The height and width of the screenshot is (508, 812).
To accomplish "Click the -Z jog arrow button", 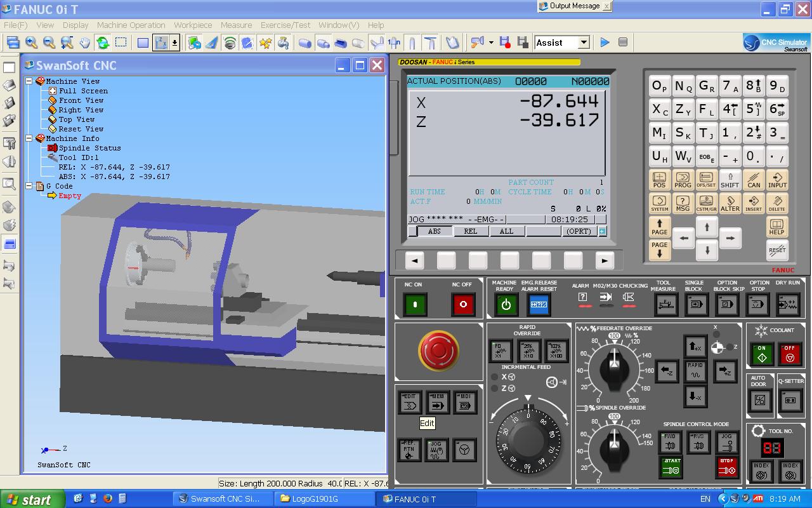I will [667, 371].
